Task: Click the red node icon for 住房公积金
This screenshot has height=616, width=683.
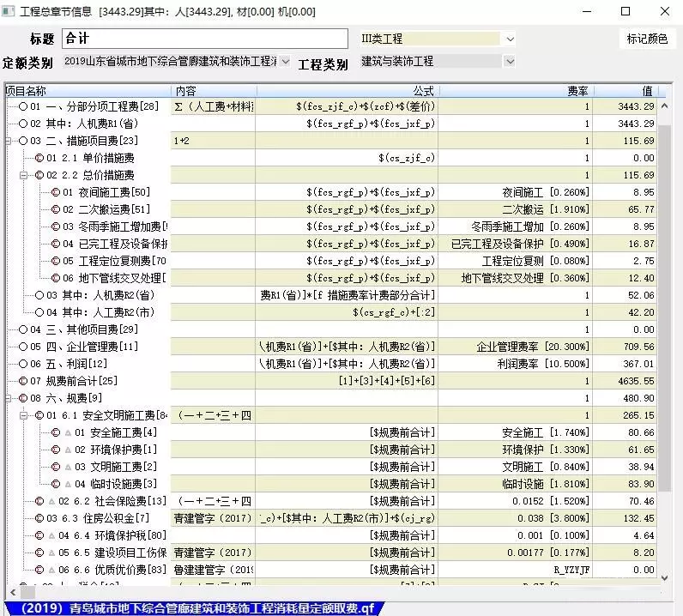Action: click(39, 519)
